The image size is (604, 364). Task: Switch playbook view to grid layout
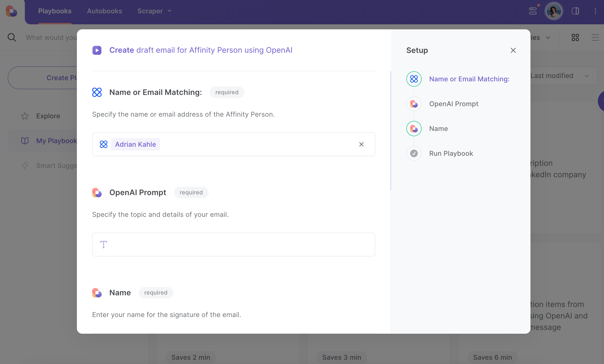tap(575, 37)
